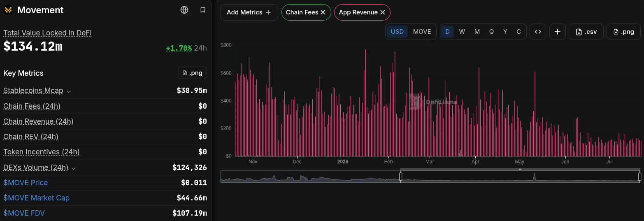This screenshot has height=221, width=644.
Task: Click the plus icon next to embed
Action: coord(558,32)
